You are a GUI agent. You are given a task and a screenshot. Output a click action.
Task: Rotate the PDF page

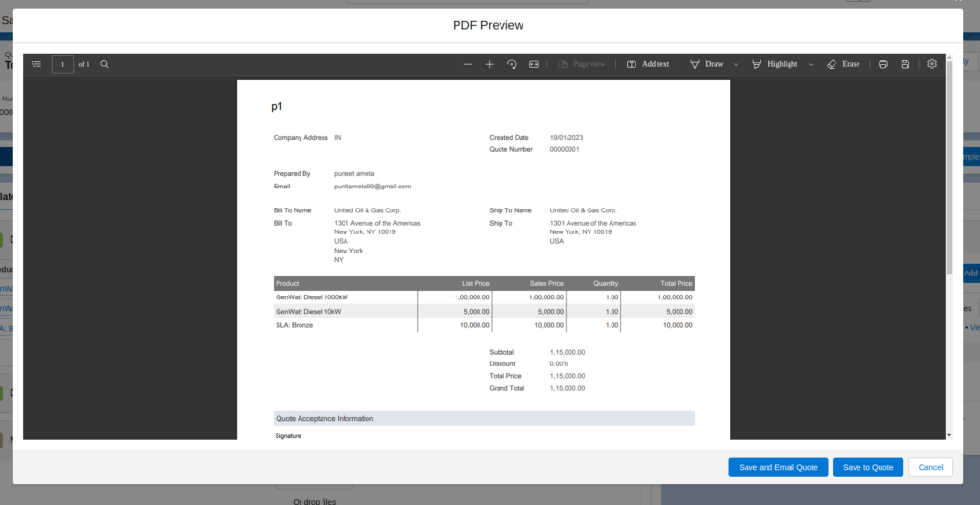512,64
